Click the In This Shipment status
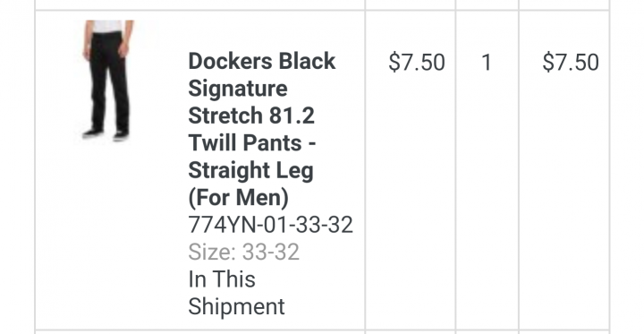Viewport: 644px width, 334px height. tap(236, 293)
